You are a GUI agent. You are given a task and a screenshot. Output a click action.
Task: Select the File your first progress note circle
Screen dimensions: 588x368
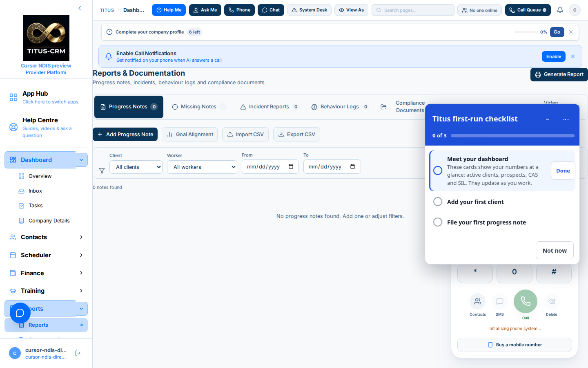pyautogui.click(x=438, y=222)
